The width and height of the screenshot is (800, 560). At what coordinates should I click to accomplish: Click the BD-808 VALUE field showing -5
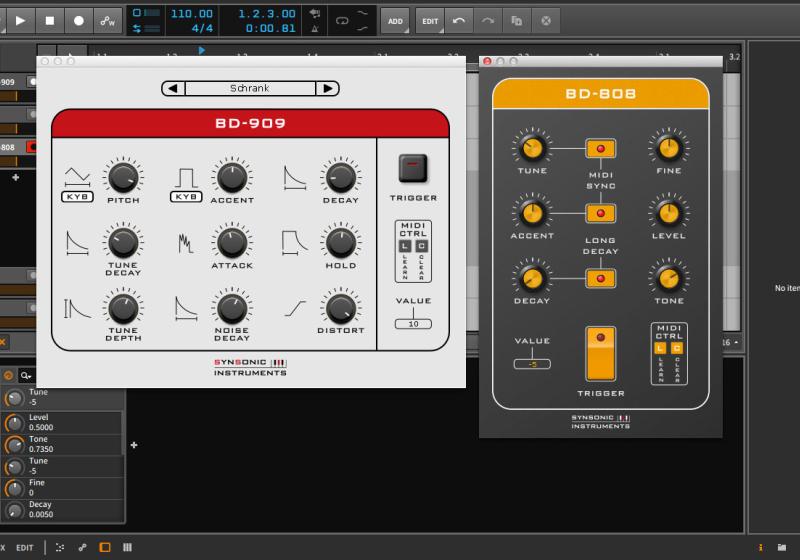point(532,364)
